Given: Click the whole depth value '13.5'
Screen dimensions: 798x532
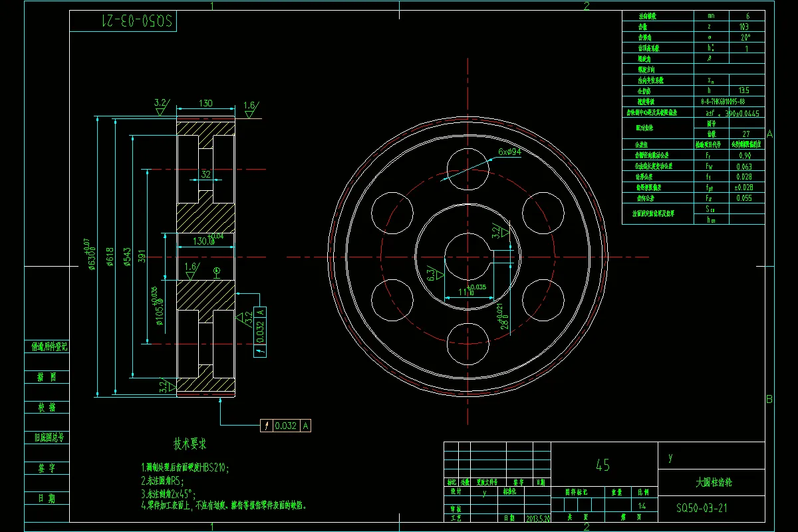Looking at the screenshot, I should [747, 90].
